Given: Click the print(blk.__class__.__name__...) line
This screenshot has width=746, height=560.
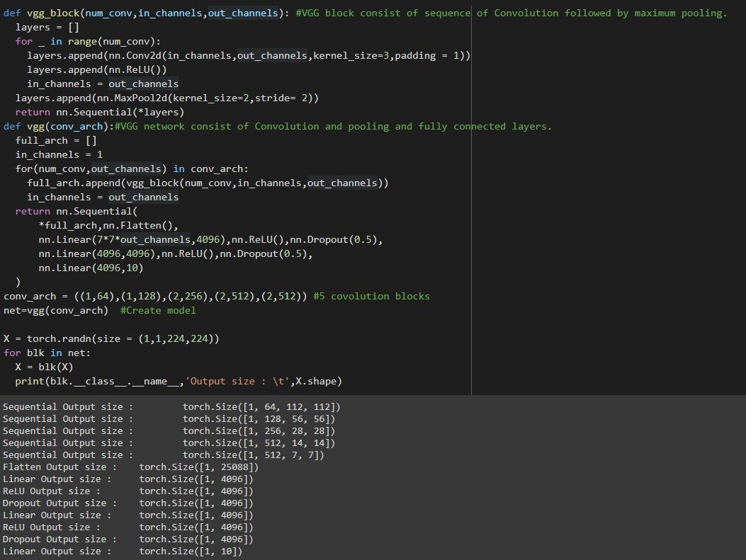Looking at the screenshot, I should tap(179, 382).
